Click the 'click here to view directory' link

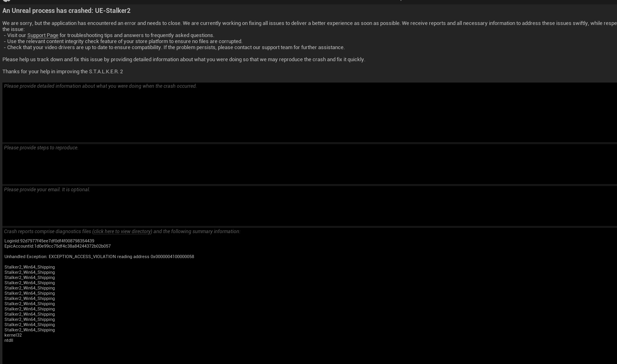122,232
